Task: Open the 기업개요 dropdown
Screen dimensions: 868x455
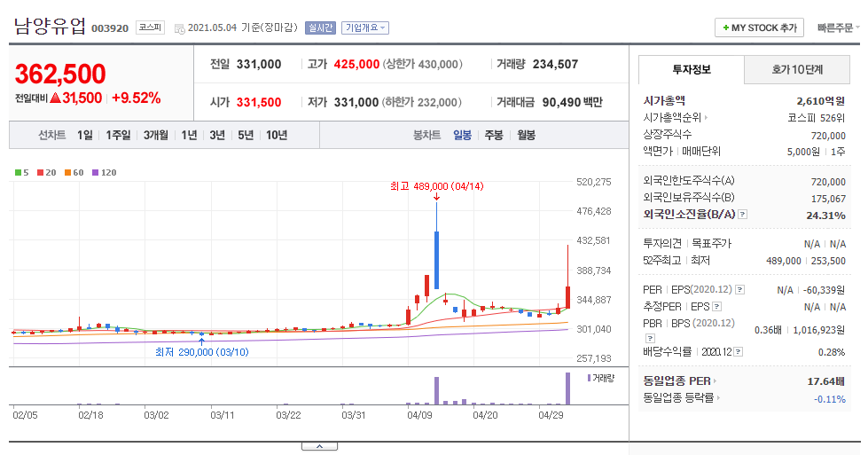Action: coord(364,27)
